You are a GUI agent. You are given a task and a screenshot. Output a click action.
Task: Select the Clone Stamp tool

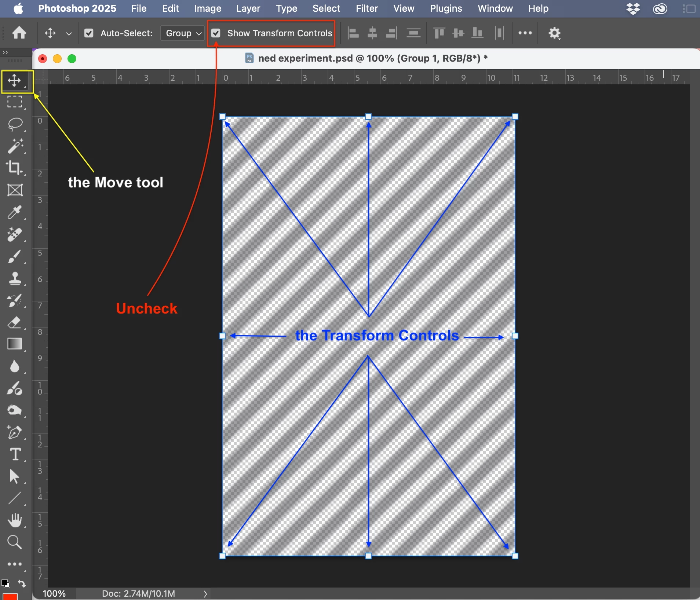(x=15, y=278)
